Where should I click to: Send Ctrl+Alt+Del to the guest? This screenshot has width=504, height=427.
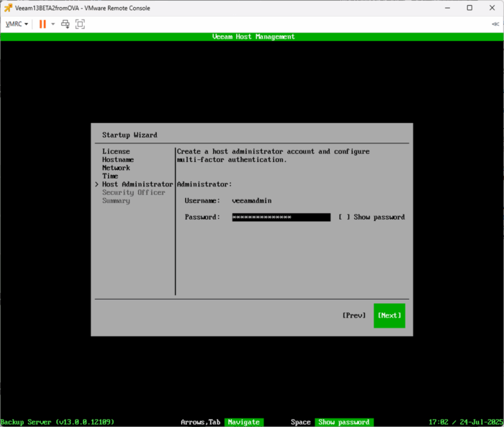click(66, 24)
